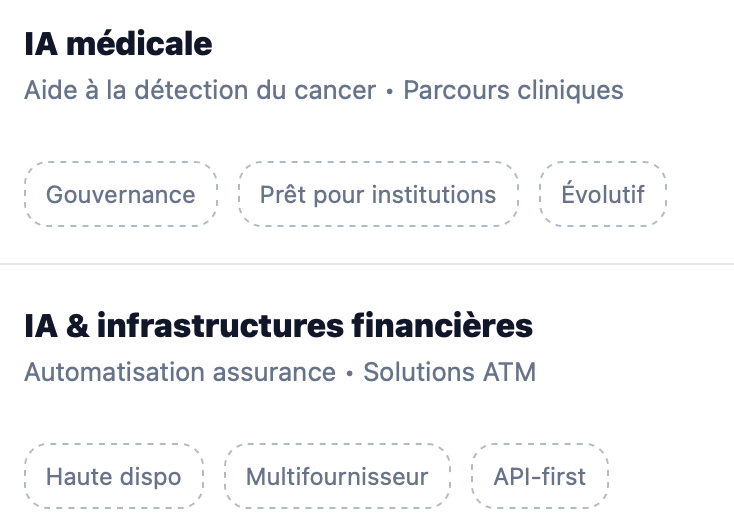Click the word ATM in the subtitle
The width and height of the screenshot is (734, 530).
pos(511,373)
